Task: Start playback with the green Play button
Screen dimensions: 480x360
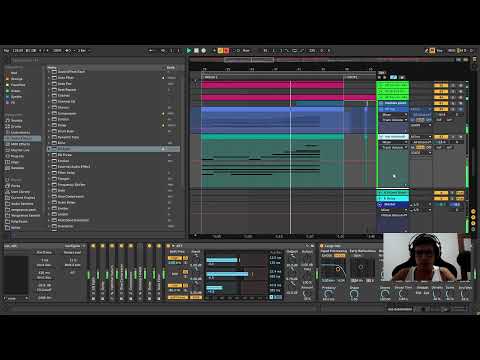Action: tap(189, 51)
